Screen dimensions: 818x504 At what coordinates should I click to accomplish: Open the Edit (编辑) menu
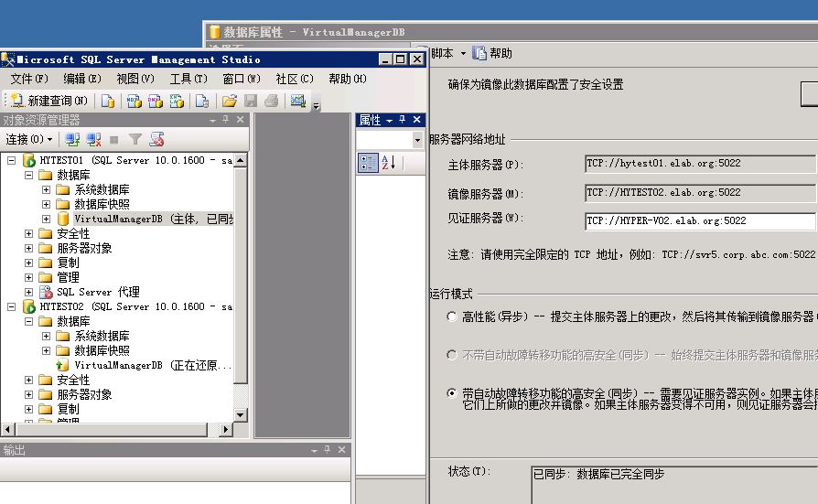click(82, 79)
